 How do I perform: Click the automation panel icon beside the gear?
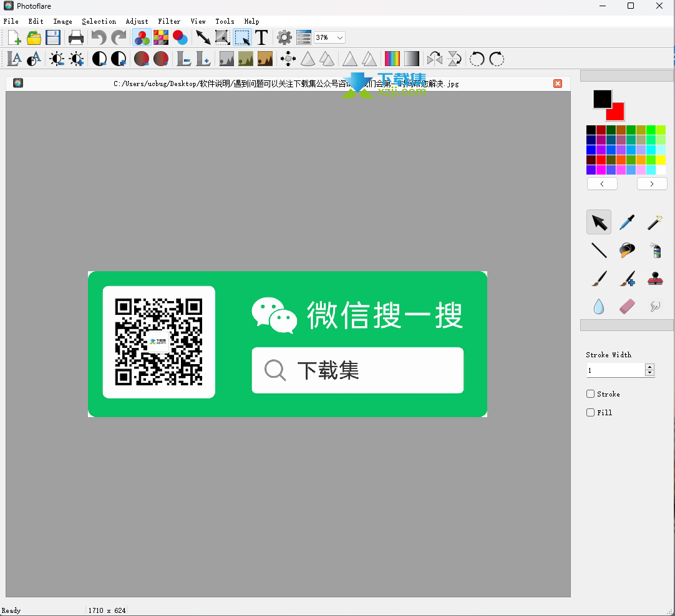pos(303,37)
